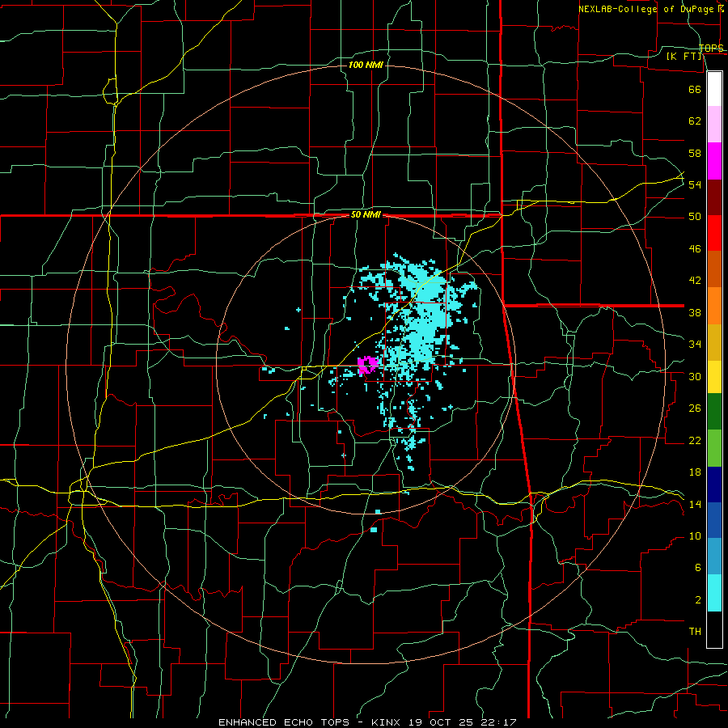The image size is (728, 728).
Task: Click the '[K FT]' units label
Action: pos(684,56)
